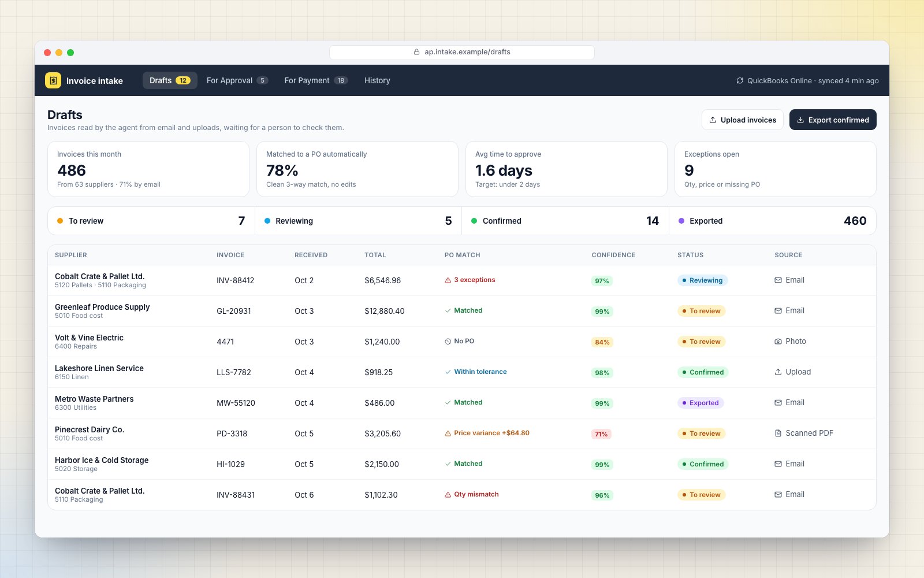
Task: Click the Confidence column header
Action: click(x=613, y=255)
